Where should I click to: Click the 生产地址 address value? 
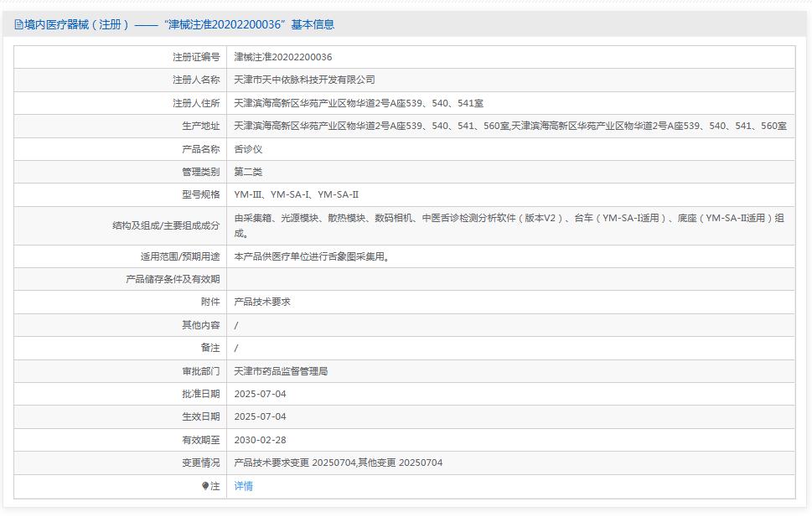(x=509, y=126)
